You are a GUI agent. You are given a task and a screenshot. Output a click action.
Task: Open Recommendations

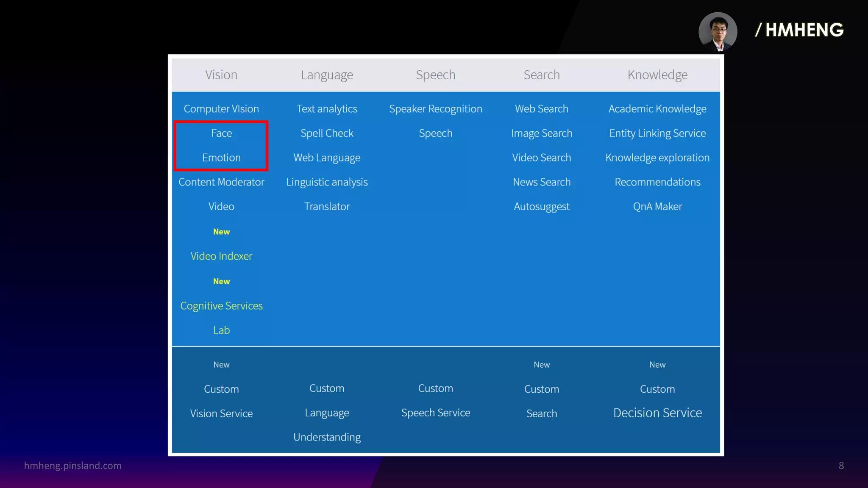(x=657, y=182)
